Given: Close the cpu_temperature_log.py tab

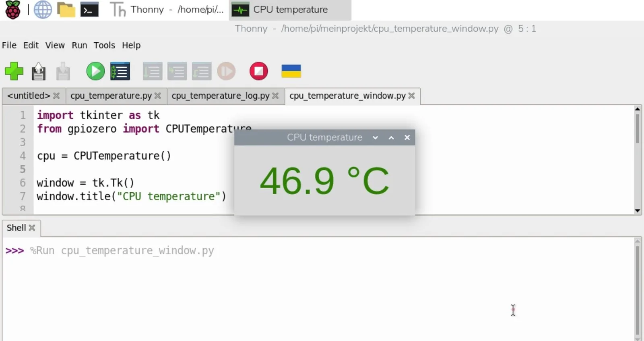Looking at the screenshot, I should 275,96.
